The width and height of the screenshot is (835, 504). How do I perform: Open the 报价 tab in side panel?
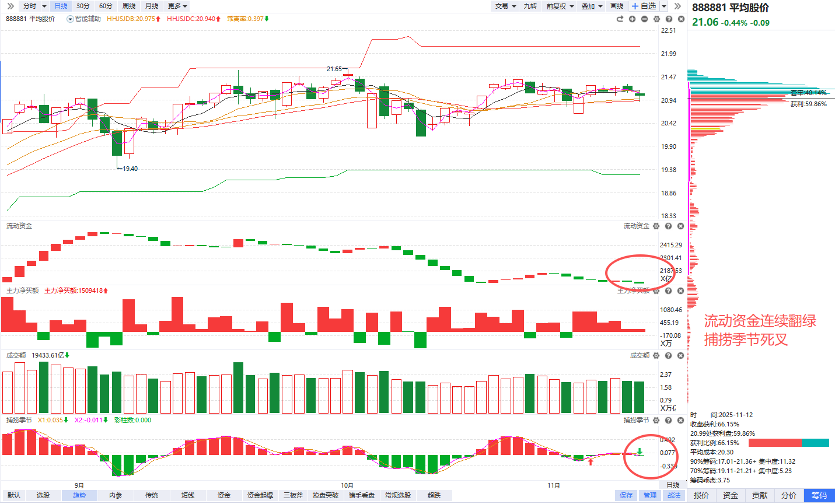701,495
